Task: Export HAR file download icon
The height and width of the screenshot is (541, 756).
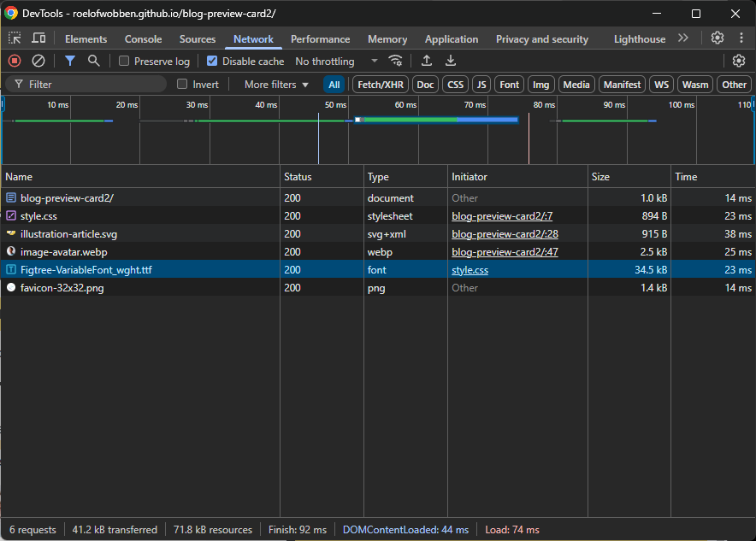Action: (451, 61)
